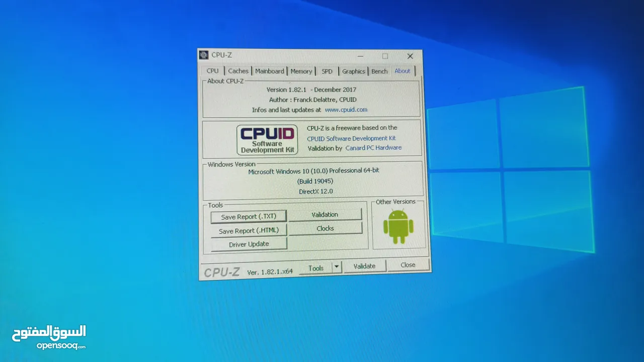The height and width of the screenshot is (362, 644).
Task: Open the Canard PC Hardware link
Action: (373, 148)
